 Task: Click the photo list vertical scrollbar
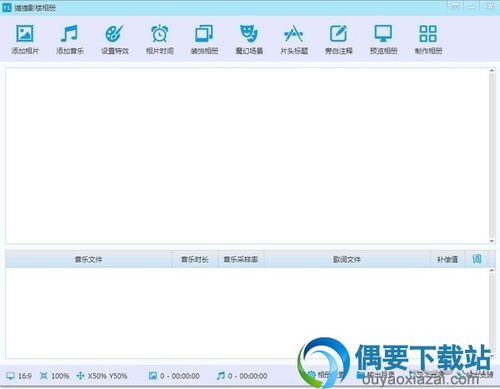[x=492, y=155]
